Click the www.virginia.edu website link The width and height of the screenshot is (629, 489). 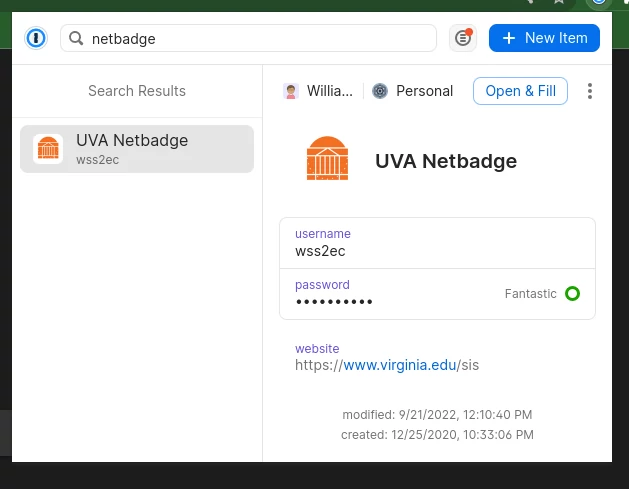point(400,365)
